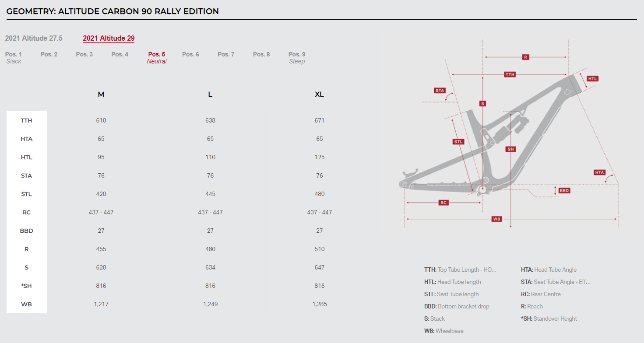The image size is (644, 343).
Task: Pick the Pos. 5 Neutral setting
Action: click(x=157, y=57)
